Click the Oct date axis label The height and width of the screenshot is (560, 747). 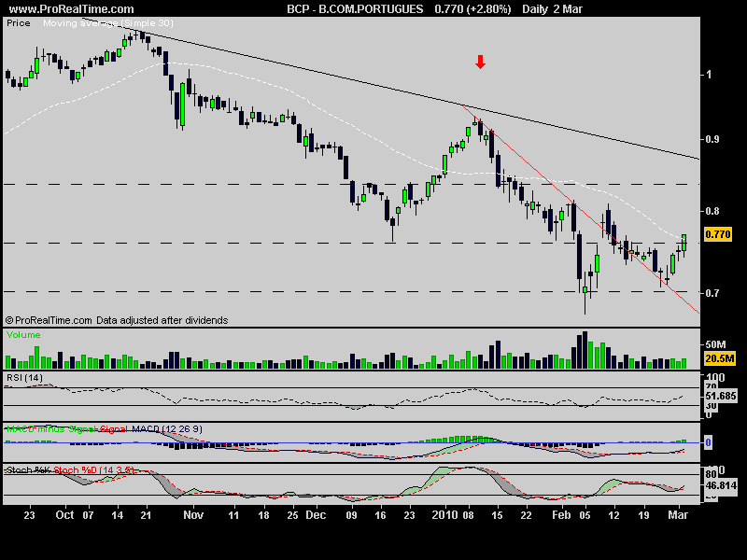[x=64, y=515]
